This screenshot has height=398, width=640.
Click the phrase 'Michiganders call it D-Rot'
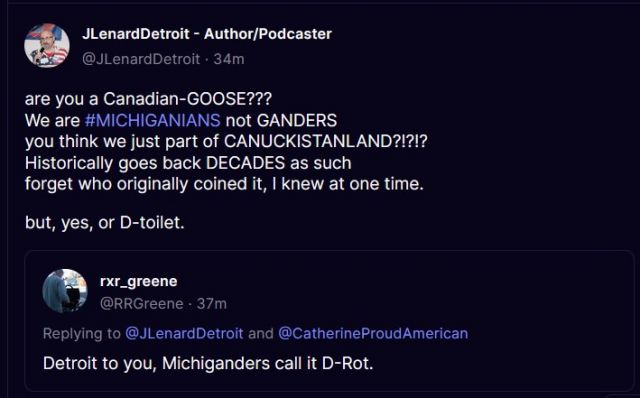point(267,363)
